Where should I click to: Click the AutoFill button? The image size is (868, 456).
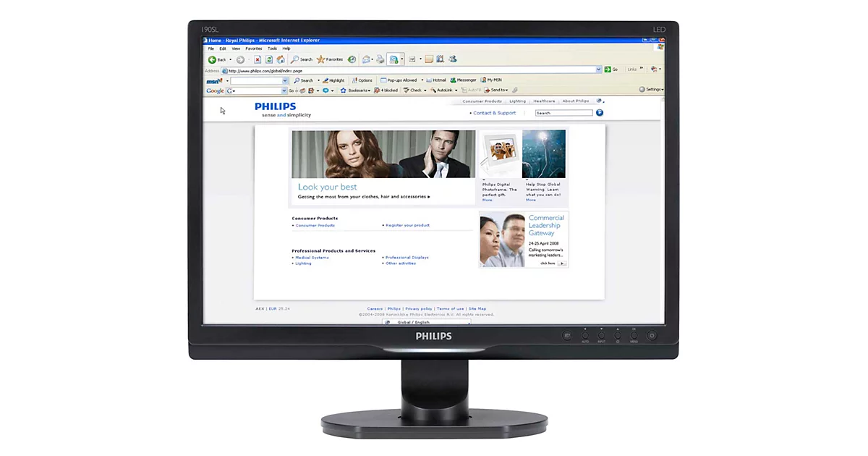tap(471, 90)
